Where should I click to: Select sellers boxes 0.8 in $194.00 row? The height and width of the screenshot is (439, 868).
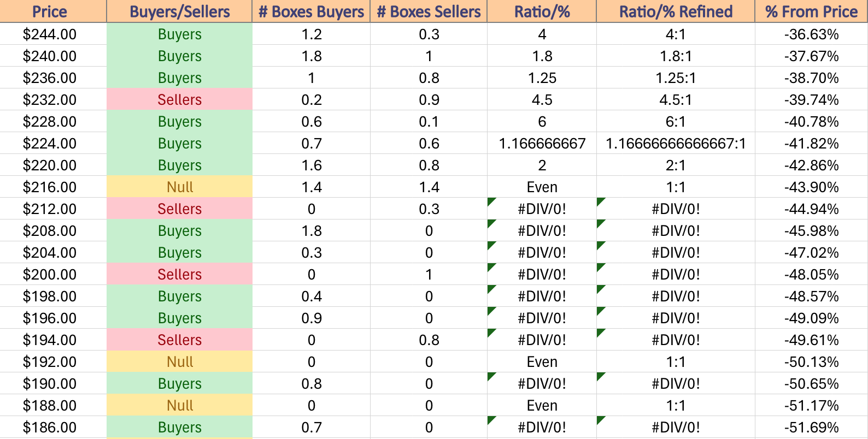(x=429, y=340)
